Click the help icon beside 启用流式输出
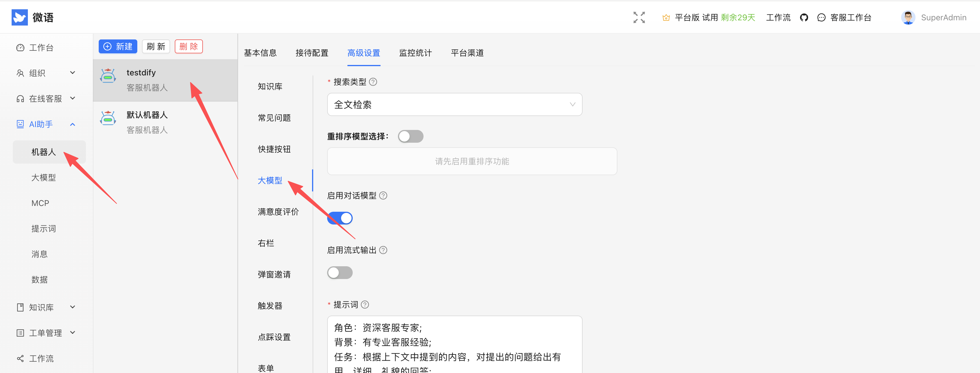The height and width of the screenshot is (373, 980). pyautogui.click(x=383, y=250)
